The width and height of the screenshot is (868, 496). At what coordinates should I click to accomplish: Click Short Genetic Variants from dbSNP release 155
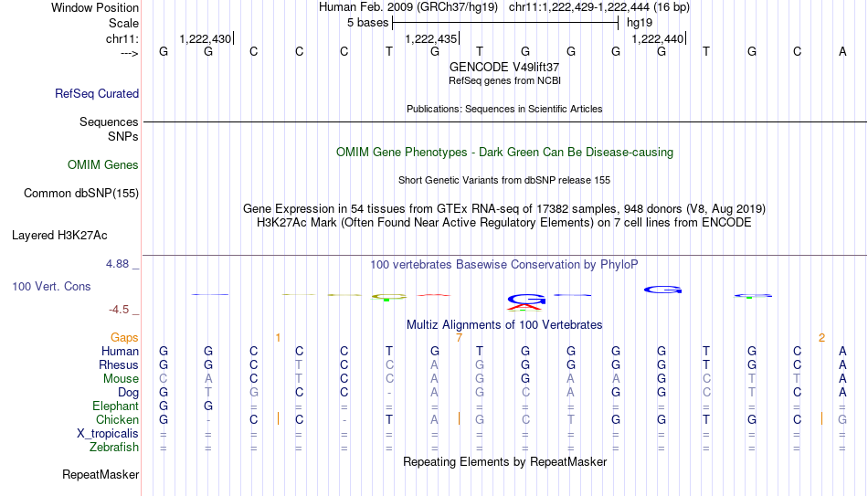pos(504,181)
